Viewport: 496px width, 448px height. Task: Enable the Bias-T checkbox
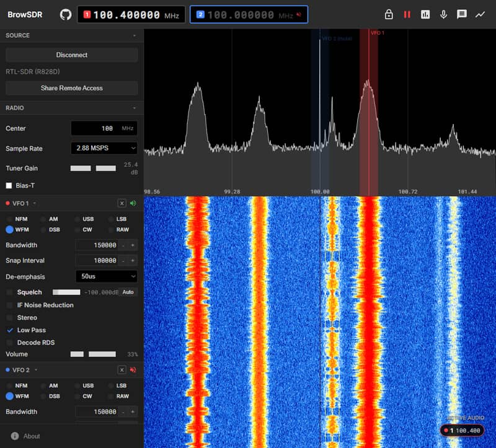click(x=9, y=186)
